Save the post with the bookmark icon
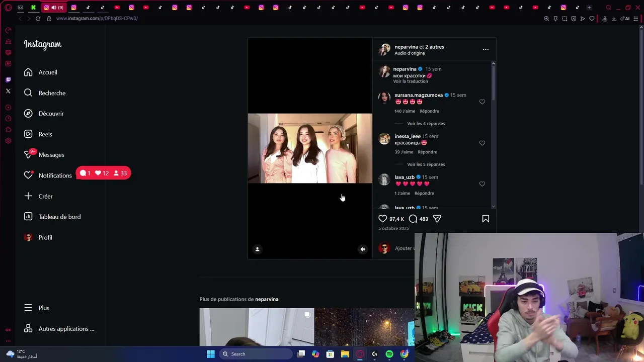This screenshot has height=362, width=644. pyautogui.click(x=486, y=219)
